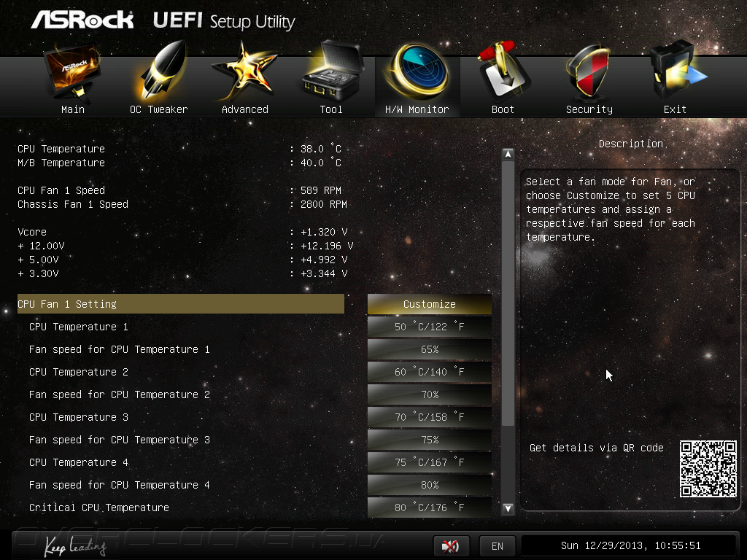Viewport: 747px width, 560px height.
Task: Change fan speed 80% for Temperature 4
Action: tap(429, 485)
